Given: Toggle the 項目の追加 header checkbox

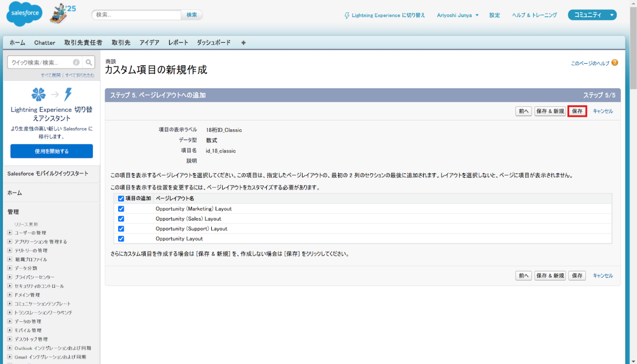Looking at the screenshot, I should pos(121,198).
